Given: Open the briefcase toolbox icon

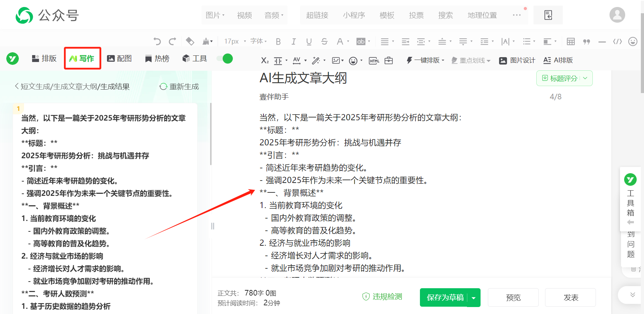Looking at the screenshot, I should point(389,60).
